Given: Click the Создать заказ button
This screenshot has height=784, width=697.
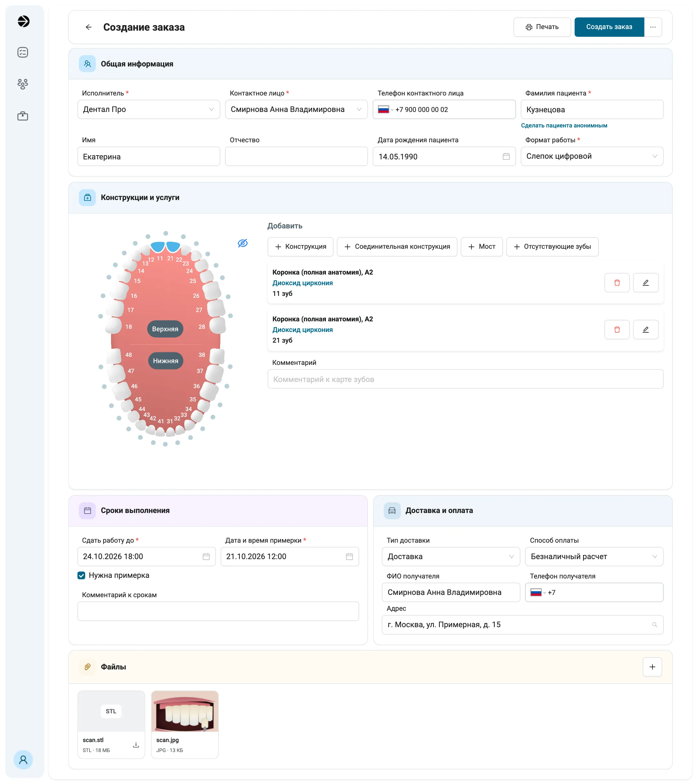Looking at the screenshot, I should click(609, 27).
